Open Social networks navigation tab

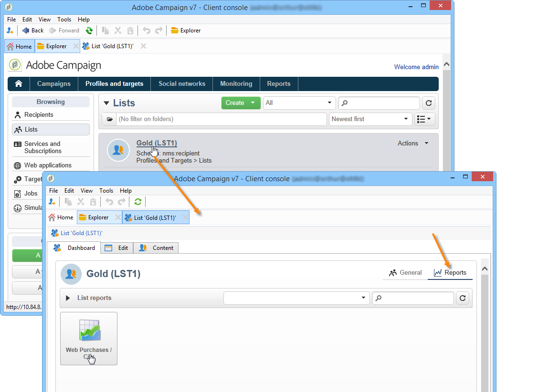point(182,83)
